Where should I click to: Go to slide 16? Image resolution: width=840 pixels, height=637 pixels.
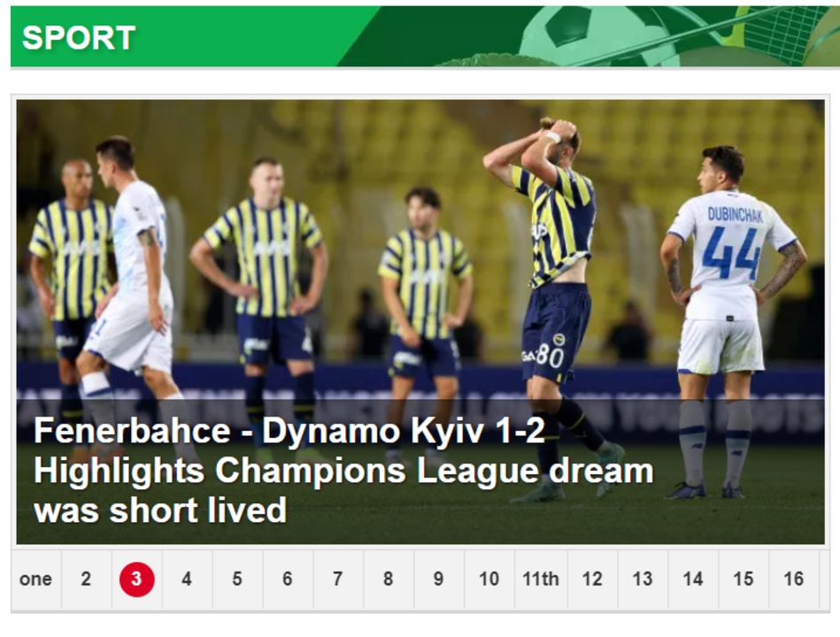(794, 579)
